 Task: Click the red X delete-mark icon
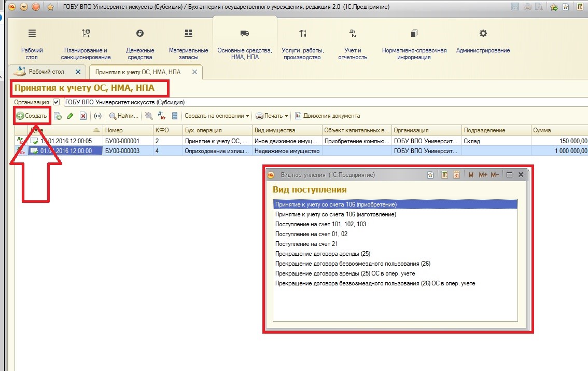(83, 116)
